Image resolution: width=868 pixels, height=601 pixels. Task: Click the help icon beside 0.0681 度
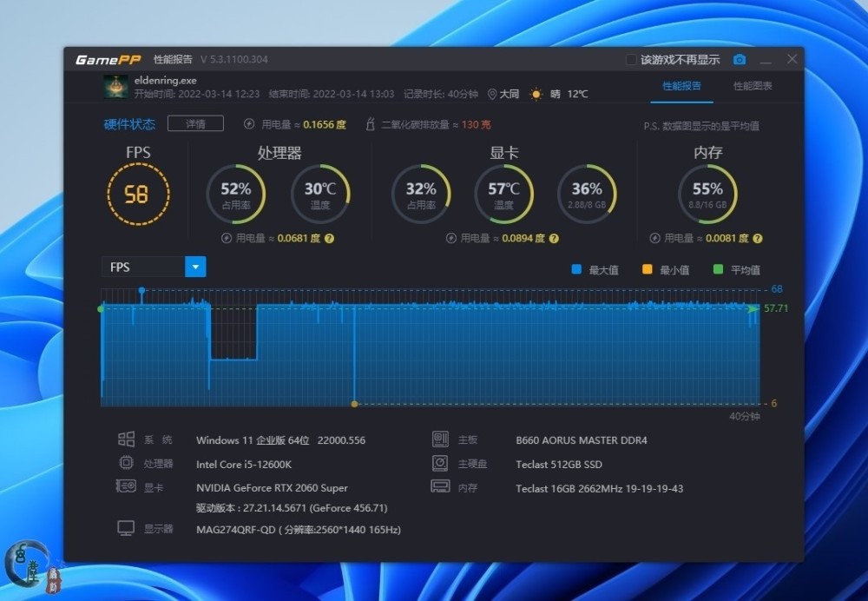point(329,239)
